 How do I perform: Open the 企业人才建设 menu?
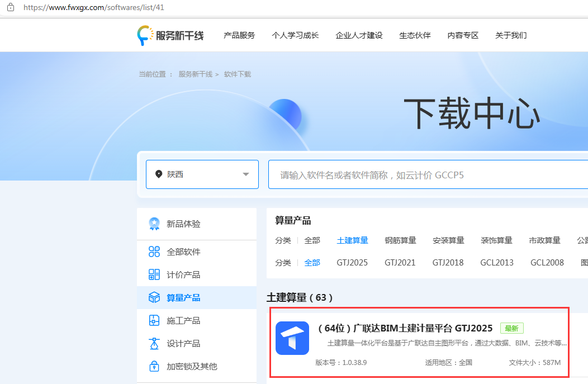pyautogui.click(x=359, y=35)
